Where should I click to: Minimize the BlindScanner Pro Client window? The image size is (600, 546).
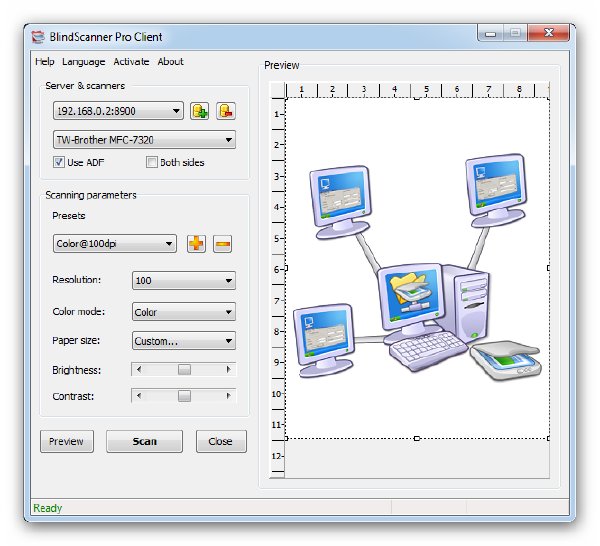pos(491,33)
